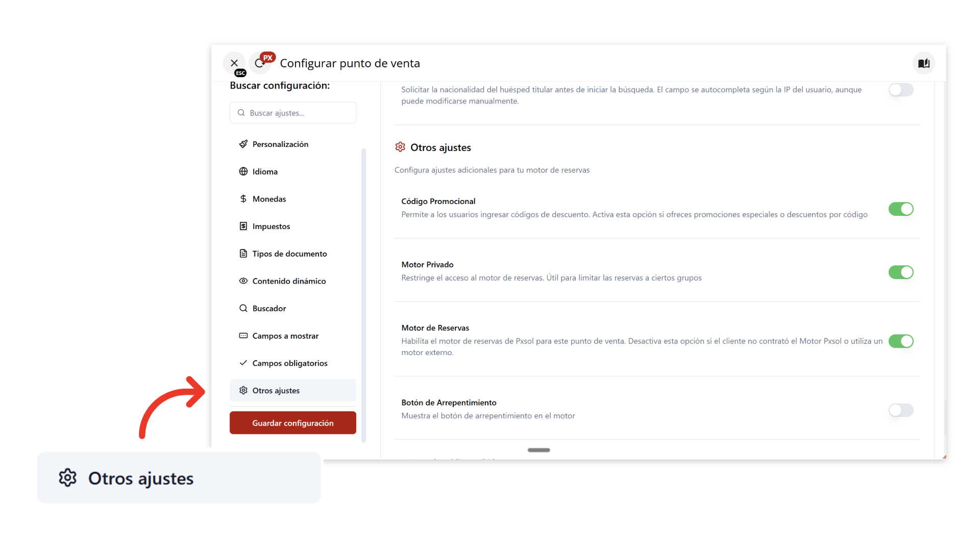
Task: Close the dialog with the X ESC button
Action: point(234,63)
